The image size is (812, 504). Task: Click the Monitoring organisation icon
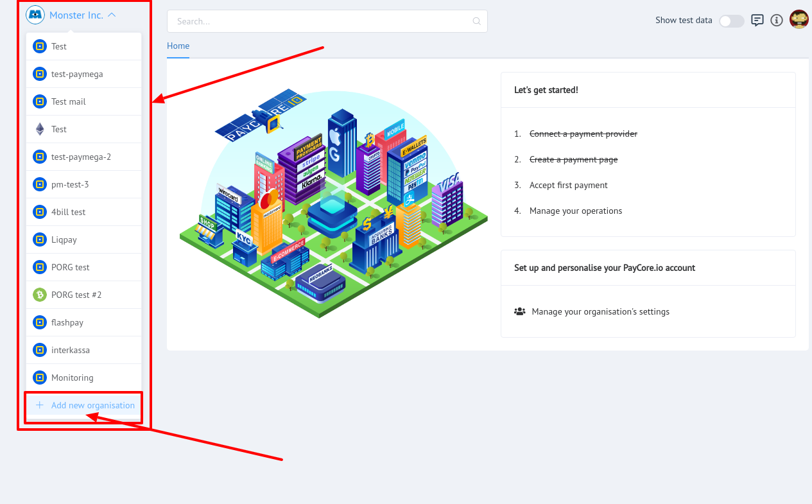[40, 378]
